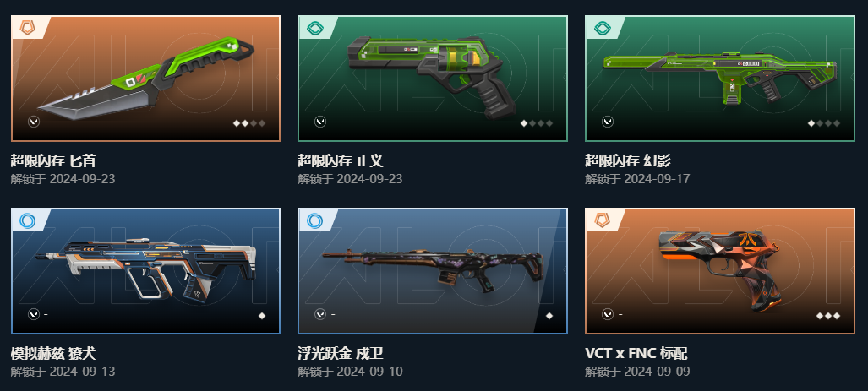Image resolution: width=868 pixels, height=391 pixels.
Task: Open the VCT x FNC 标配 title link
Action: [x=636, y=353]
